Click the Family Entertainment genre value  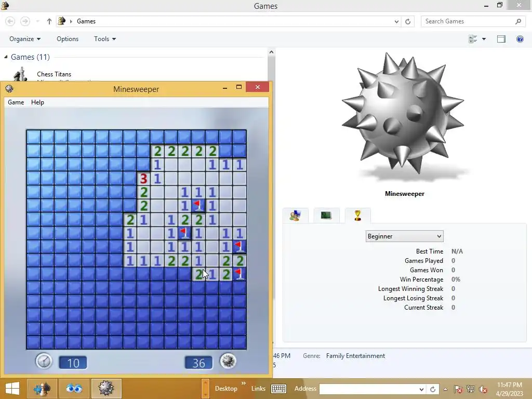[x=355, y=356]
